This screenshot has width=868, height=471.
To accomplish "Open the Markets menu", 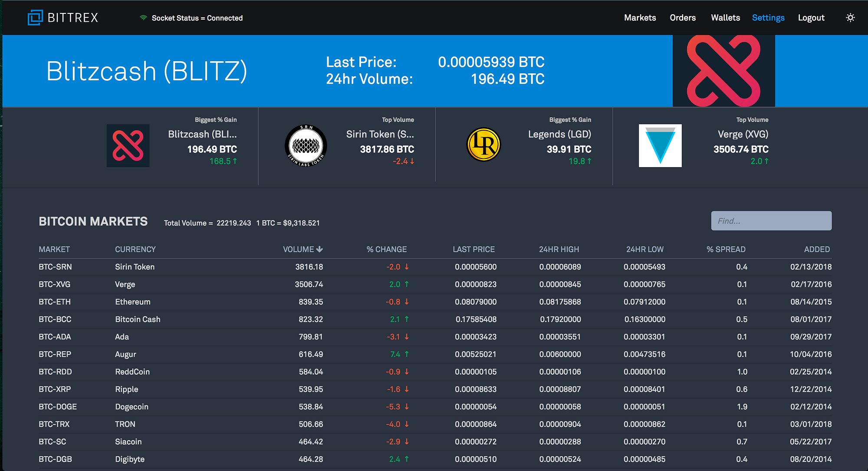I will pos(640,18).
